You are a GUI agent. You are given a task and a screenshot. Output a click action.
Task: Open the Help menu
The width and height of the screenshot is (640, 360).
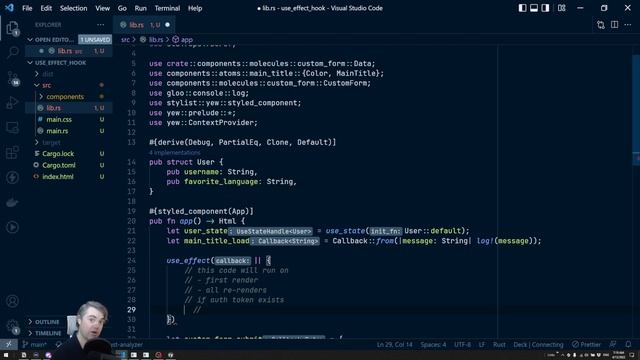(195, 8)
